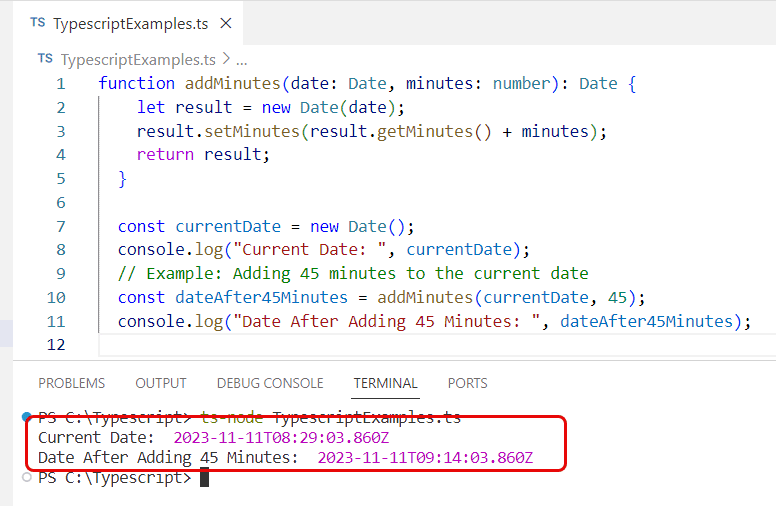Click dateAfter45Minutes on line 10

(261, 297)
